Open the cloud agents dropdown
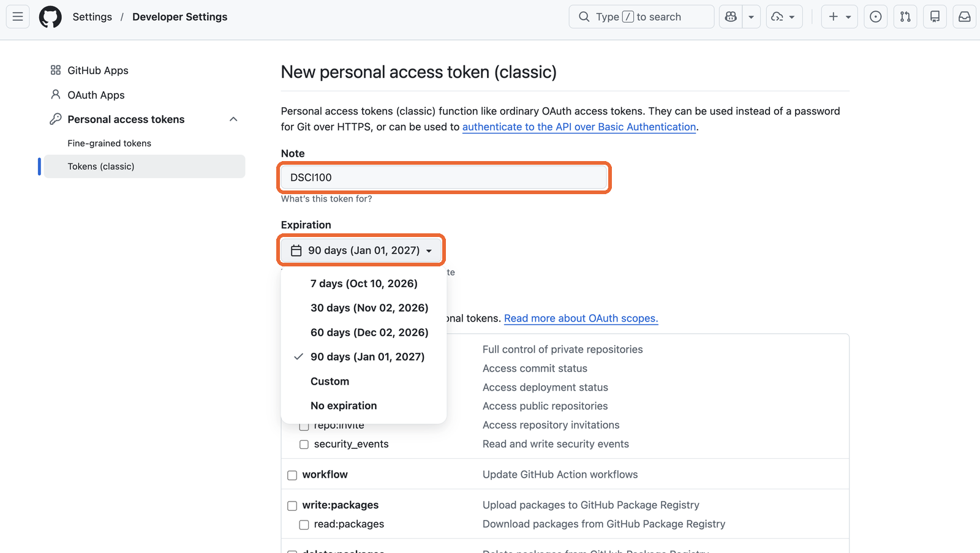This screenshot has height=553, width=980. [x=783, y=17]
